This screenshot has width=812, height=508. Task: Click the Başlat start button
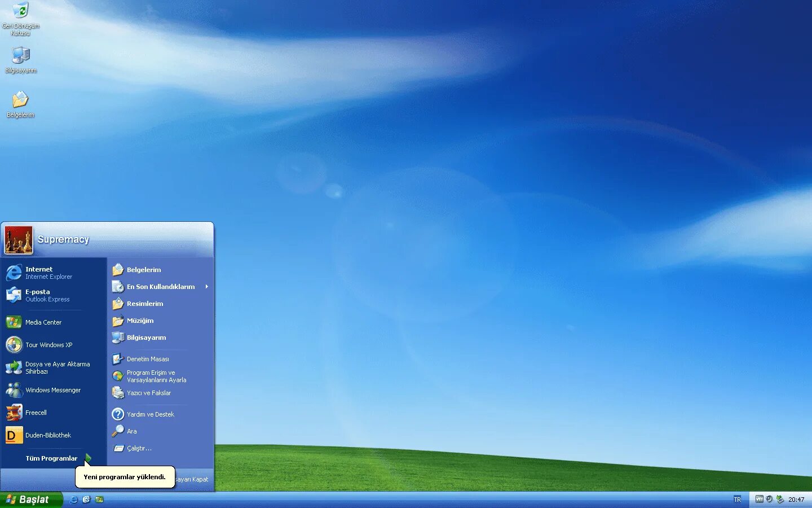click(x=31, y=500)
